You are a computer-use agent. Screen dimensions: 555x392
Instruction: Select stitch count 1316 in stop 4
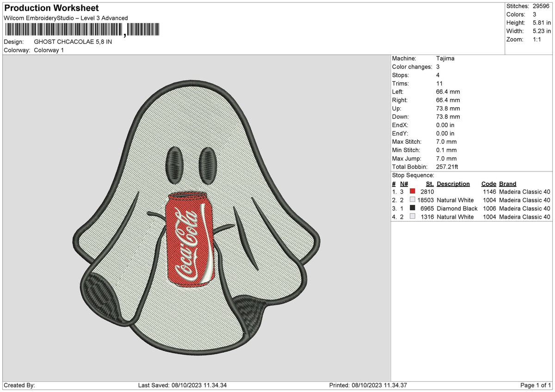coord(427,216)
